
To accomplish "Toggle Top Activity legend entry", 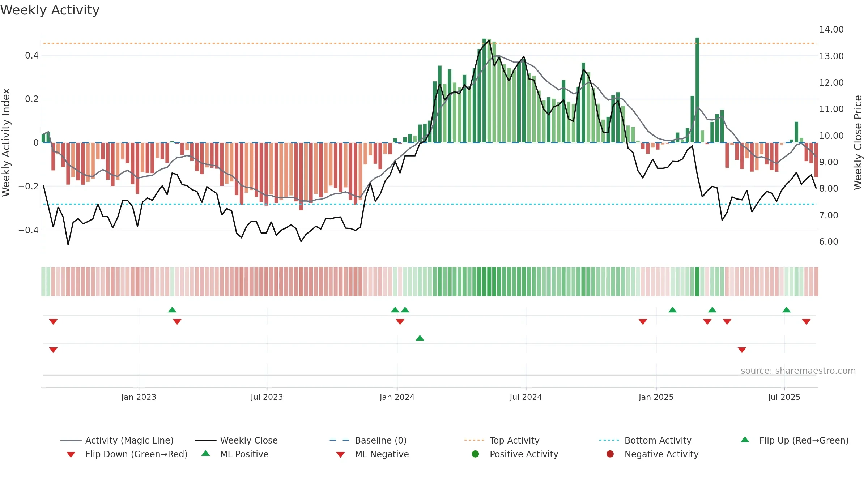I will pyautogui.click(x=502, y=440).
